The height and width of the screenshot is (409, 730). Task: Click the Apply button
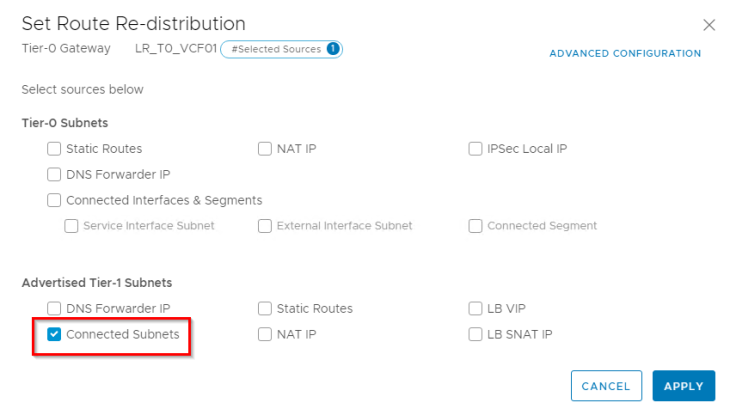pyautogui.click(x=684, y=386)
